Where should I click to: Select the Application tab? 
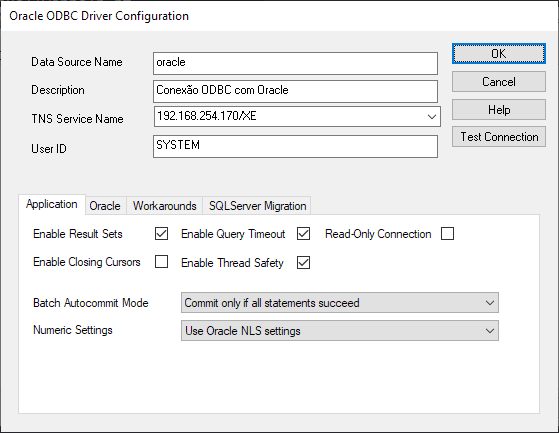52,204
